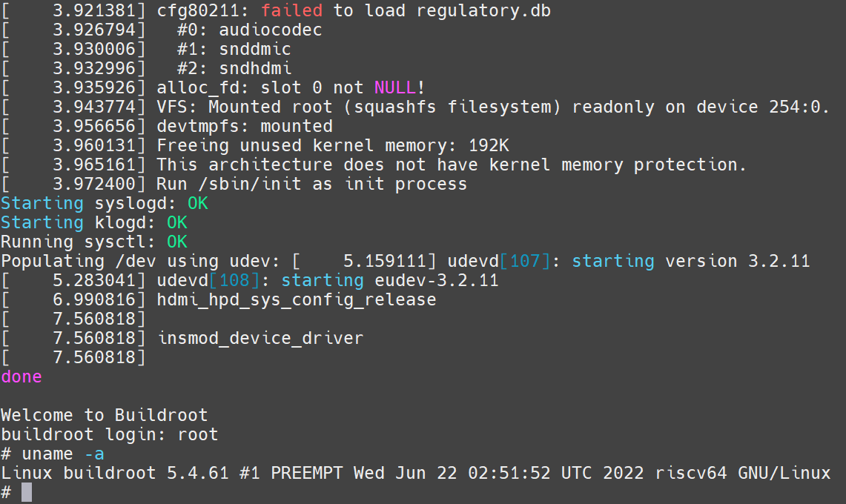Click the "uname -a" command text
The height and width of the screenshot is (504, 846).
click(63, 454)
